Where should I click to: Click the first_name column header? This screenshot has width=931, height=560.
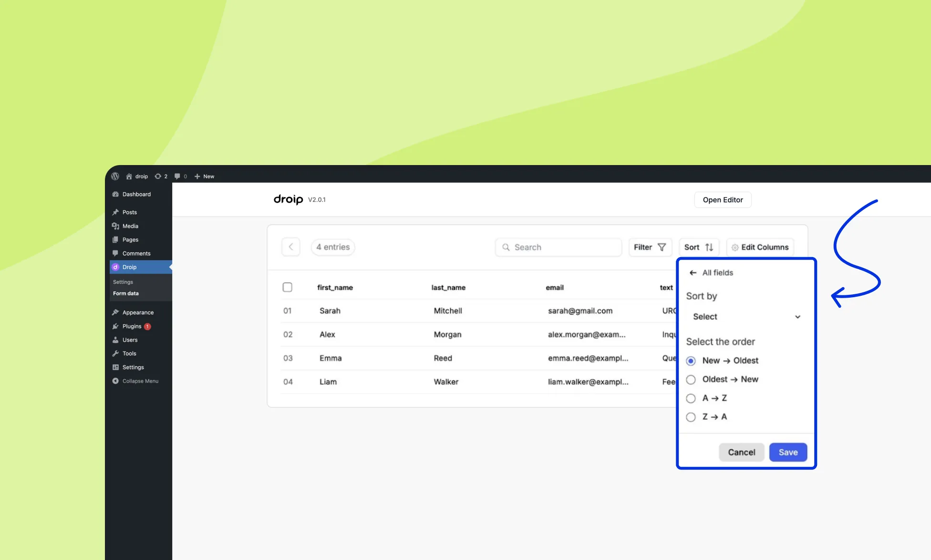click(x=335, y=288)
